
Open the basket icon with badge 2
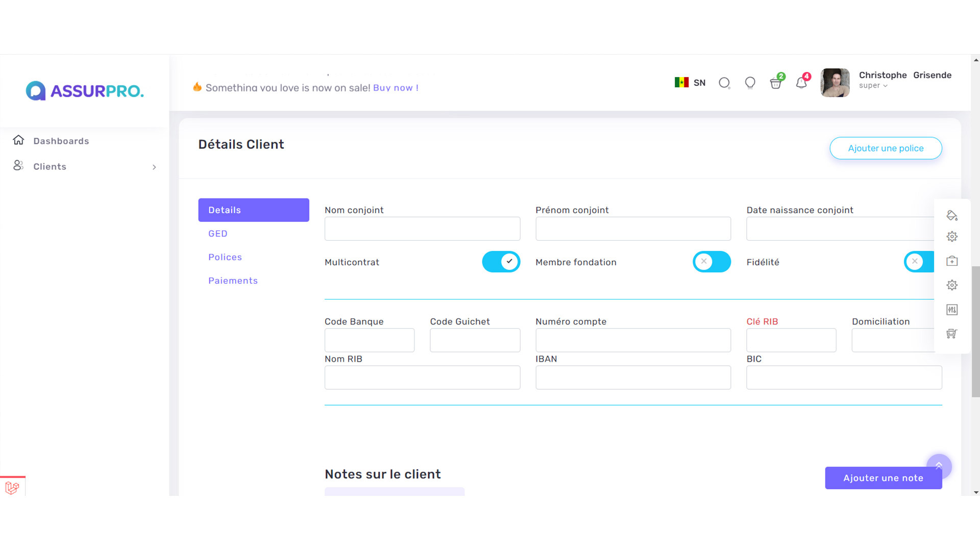[x=776, y=83]
